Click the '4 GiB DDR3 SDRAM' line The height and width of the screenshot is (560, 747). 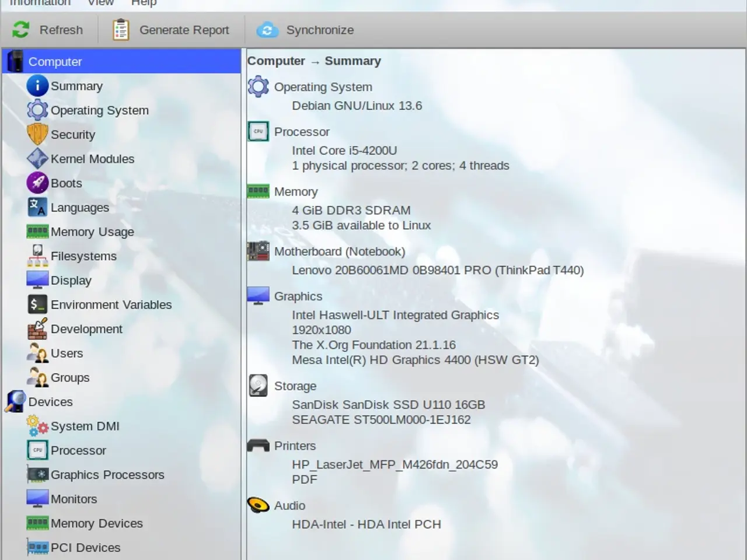click(351, 210)
